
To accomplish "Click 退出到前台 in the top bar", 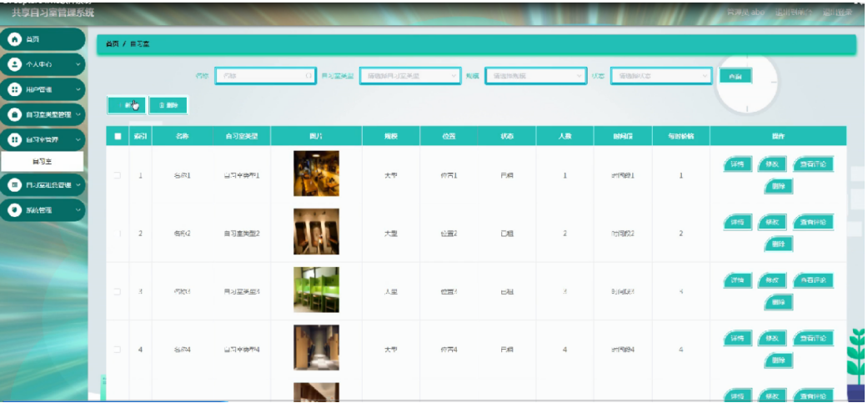I will click(x=794, y=13).
